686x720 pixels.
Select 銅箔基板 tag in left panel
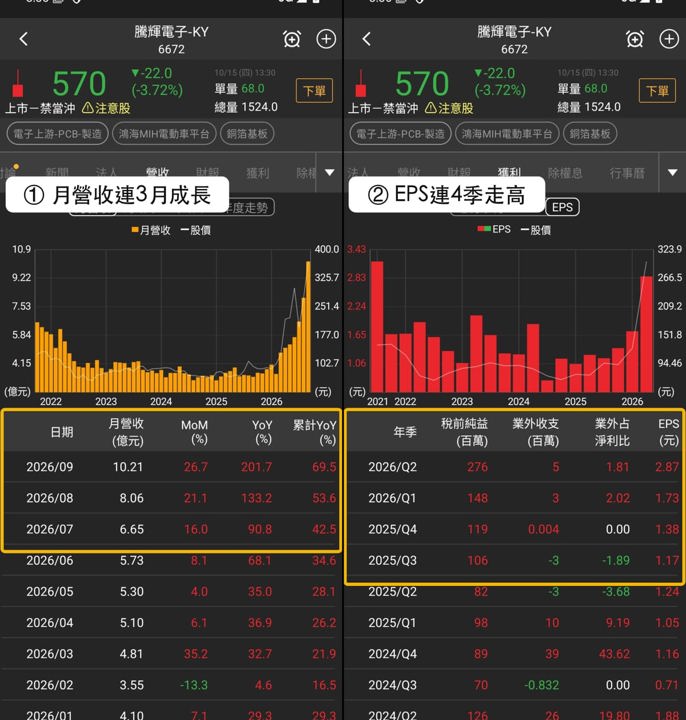pos(247,134)
